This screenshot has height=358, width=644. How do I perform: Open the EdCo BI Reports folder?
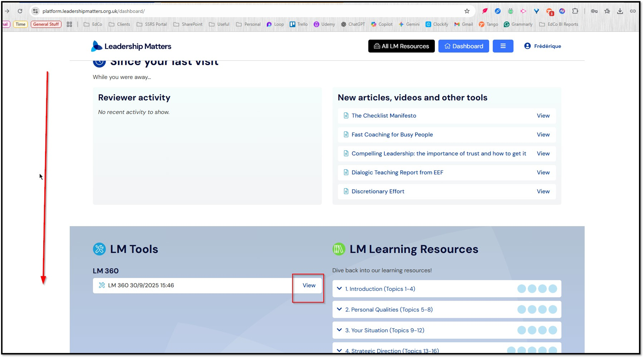click(559, 24)
